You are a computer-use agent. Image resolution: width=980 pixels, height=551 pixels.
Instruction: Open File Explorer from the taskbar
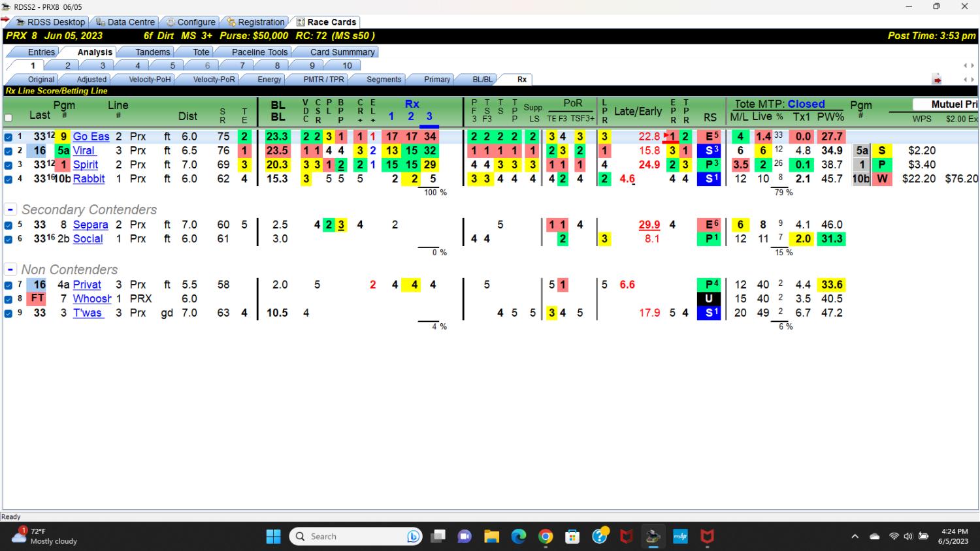click(492, 537)
